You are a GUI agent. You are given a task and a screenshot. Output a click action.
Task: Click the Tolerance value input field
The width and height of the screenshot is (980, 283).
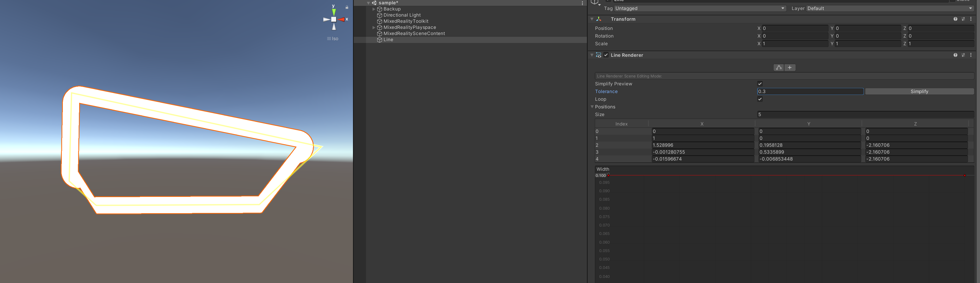(810, 92)
